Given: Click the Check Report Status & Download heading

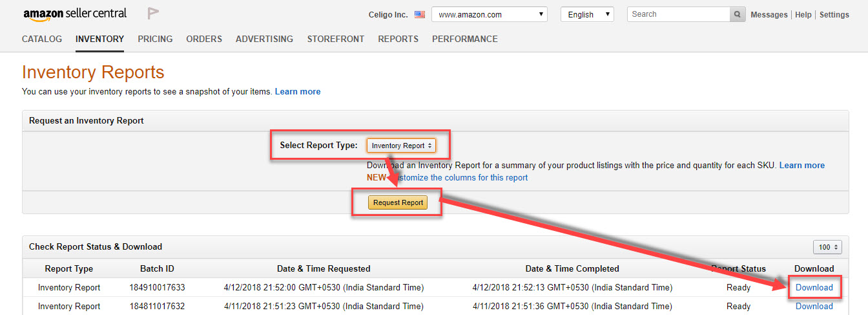Looking at the screenshot, I should point(96,246).
